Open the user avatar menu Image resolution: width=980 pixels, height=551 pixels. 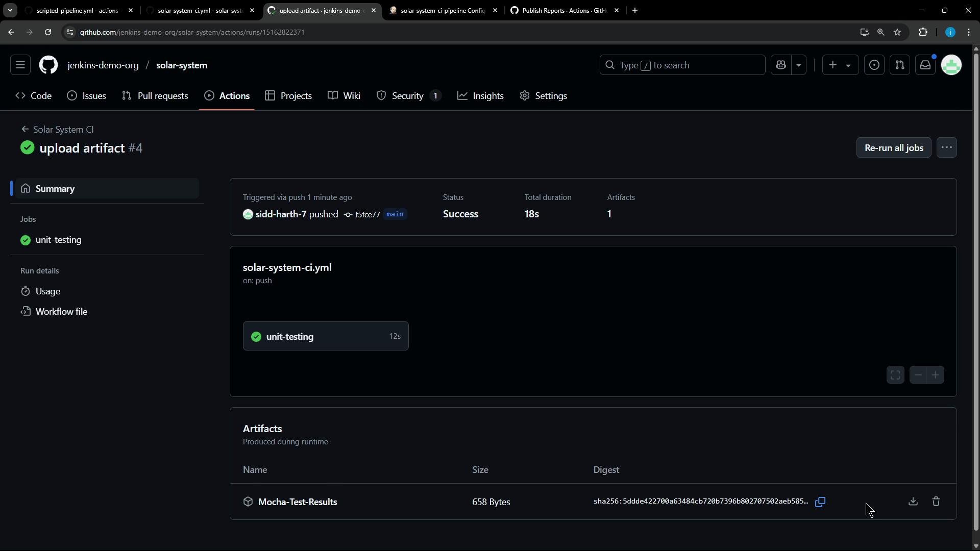pyautogui.click(x=951, y=65)
